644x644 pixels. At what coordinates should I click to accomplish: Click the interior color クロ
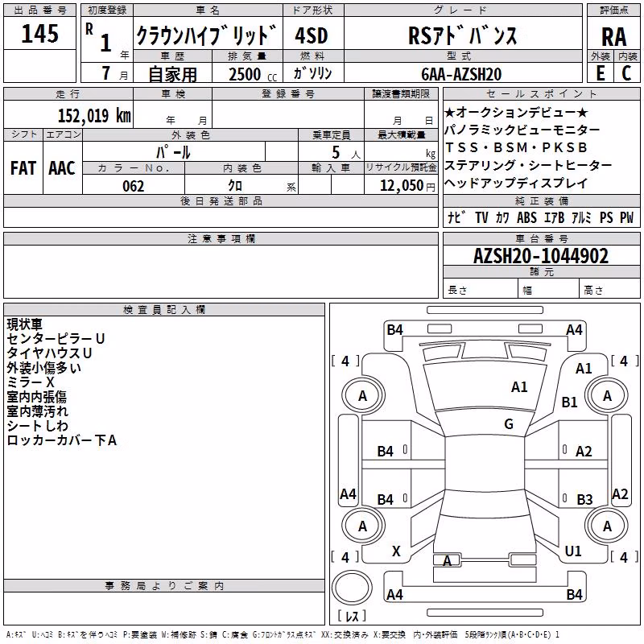tap(235, 186)
